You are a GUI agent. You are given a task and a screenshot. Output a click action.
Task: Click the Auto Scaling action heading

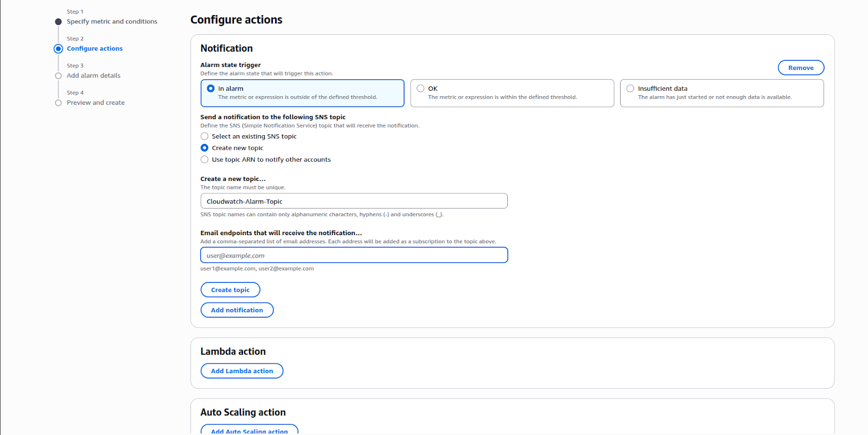point(243,412)
